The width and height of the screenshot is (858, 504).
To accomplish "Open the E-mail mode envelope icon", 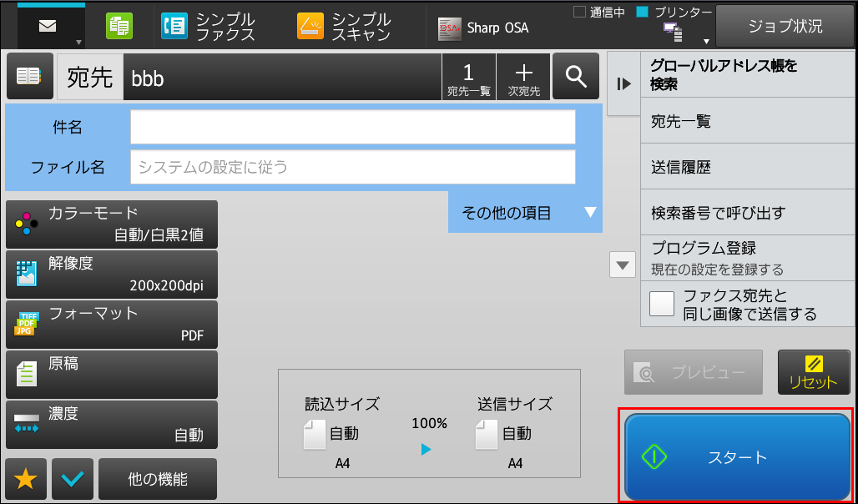I will click(48, 26).
